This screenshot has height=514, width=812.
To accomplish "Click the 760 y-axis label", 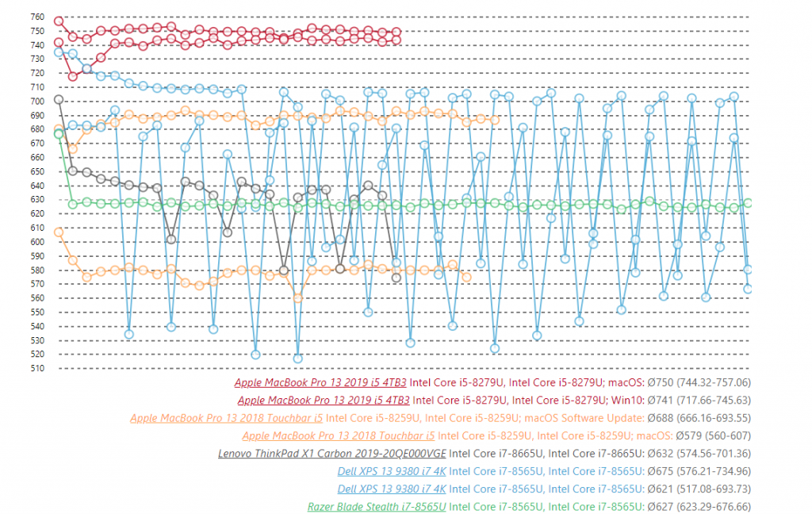I will 37,17.
